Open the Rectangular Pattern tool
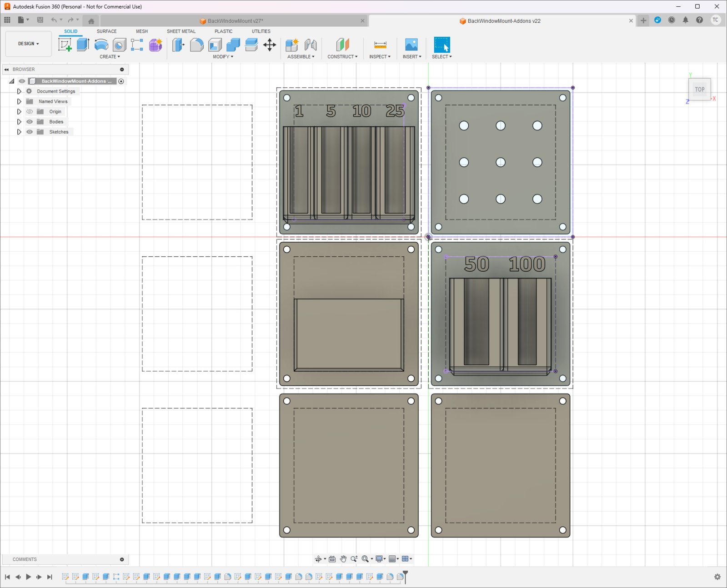727x588 pixels. click(x=137, y=45)
